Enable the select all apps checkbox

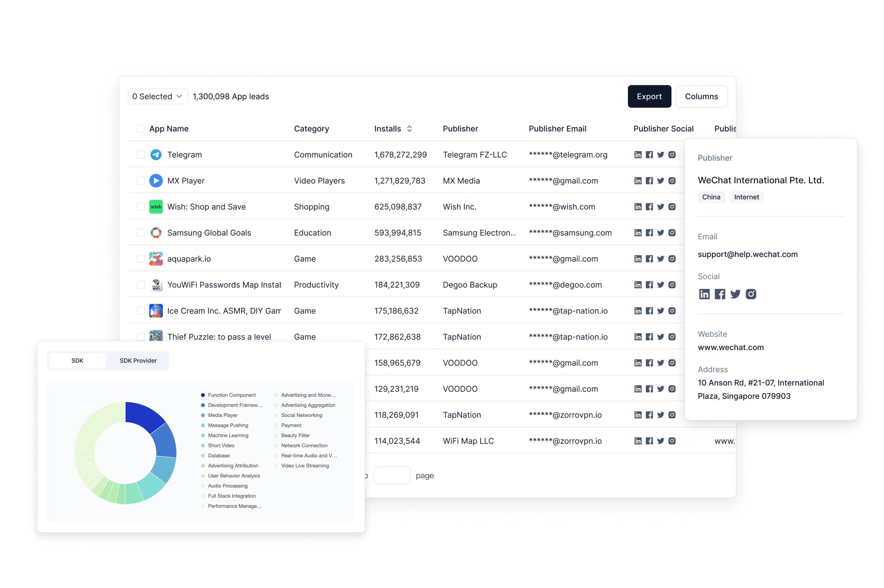pyautogui.click(x=140, y=129)
